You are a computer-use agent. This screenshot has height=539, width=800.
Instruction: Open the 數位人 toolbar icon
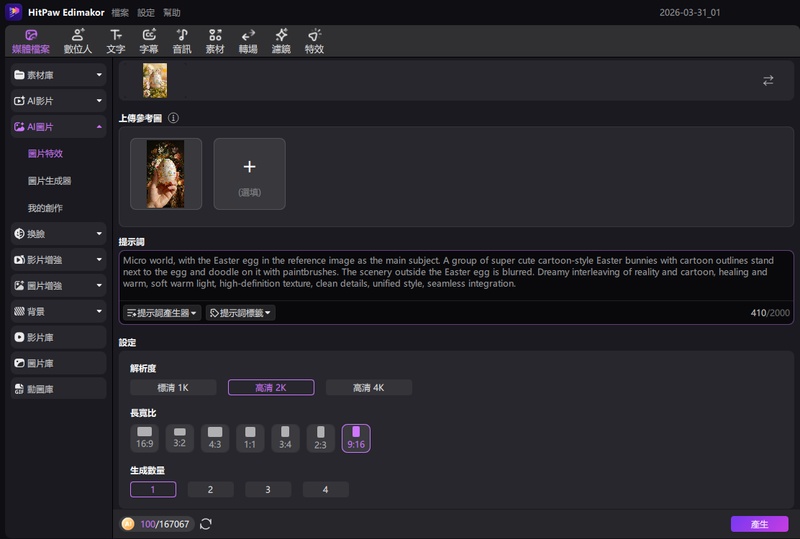[79, 40]
